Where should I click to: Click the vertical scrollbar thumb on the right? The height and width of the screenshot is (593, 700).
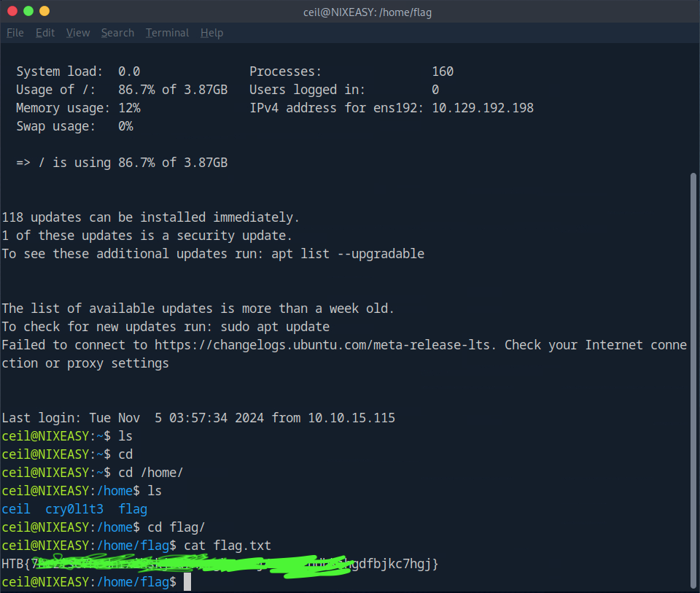(693, 379)
